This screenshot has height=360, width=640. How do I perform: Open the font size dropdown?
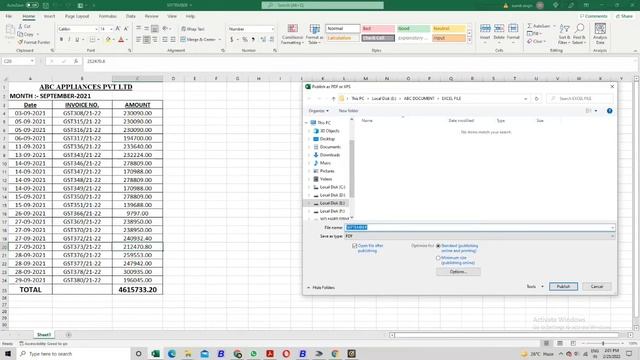(x=111, y=29)
